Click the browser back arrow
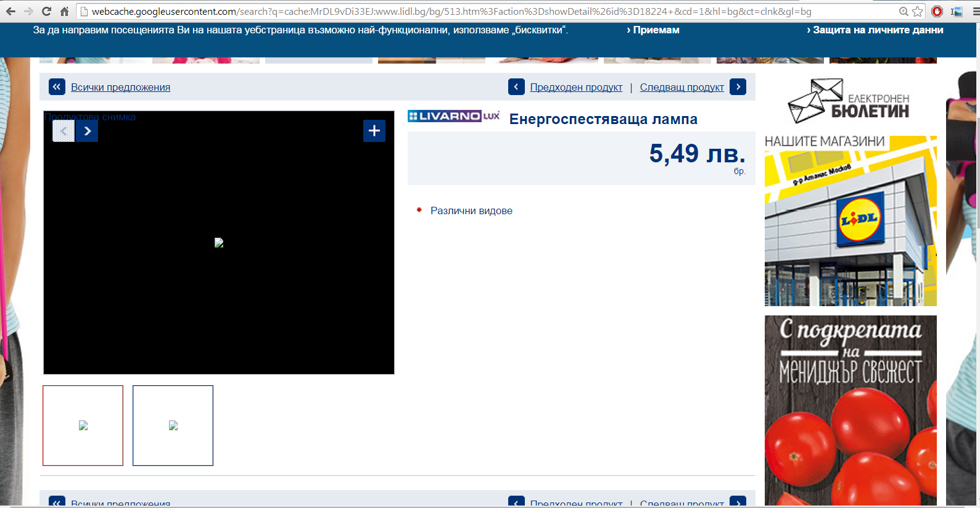 coord(10,11)
